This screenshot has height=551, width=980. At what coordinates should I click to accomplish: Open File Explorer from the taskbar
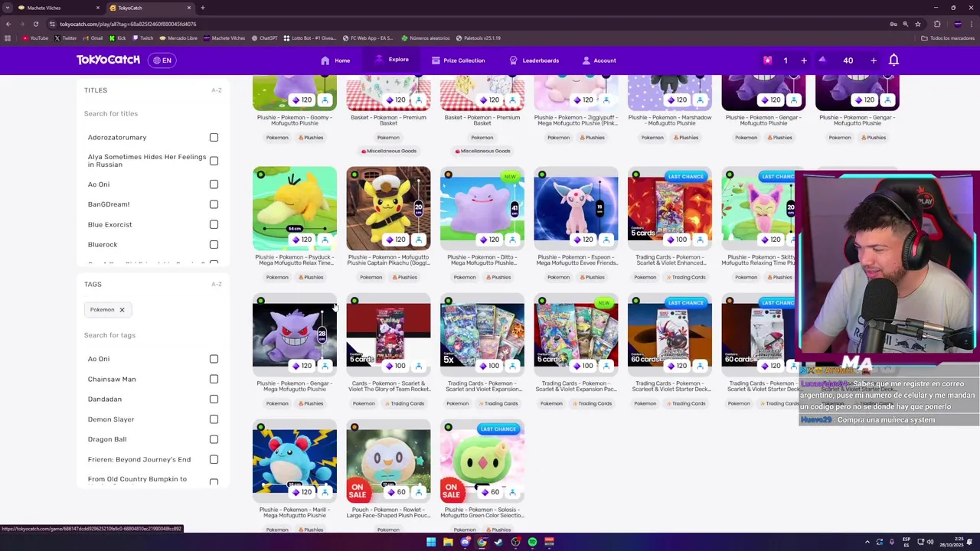(x=448, y=542)
